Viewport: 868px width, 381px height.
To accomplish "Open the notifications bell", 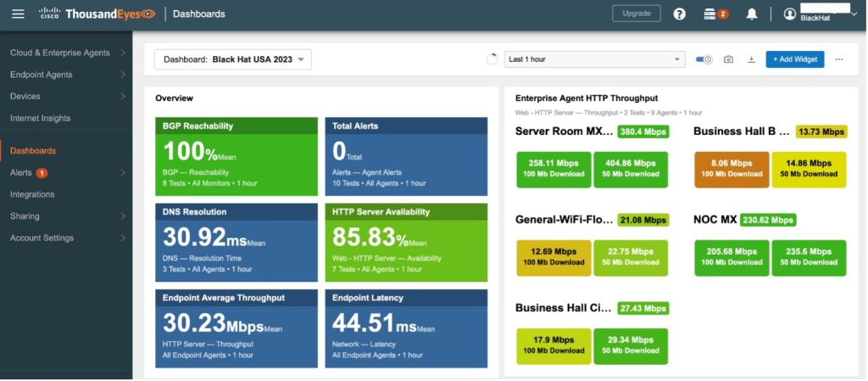I will (x=751, y=14).
